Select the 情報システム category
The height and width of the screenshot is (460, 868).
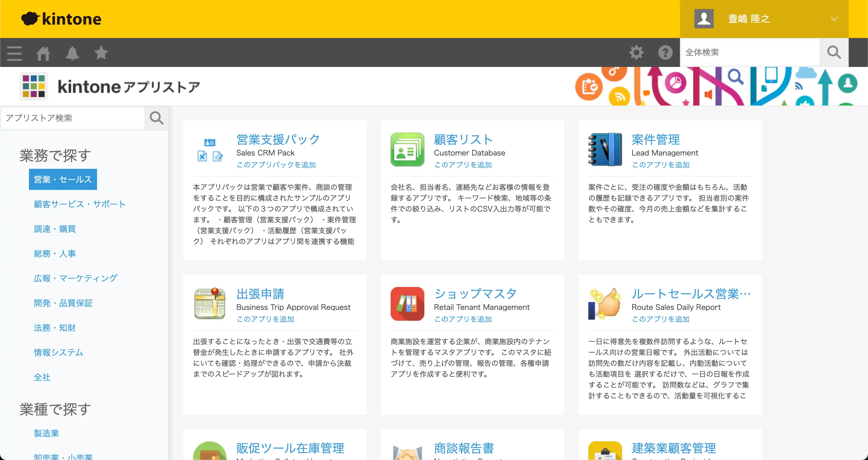pyautogui.click(x=59, y=352)
